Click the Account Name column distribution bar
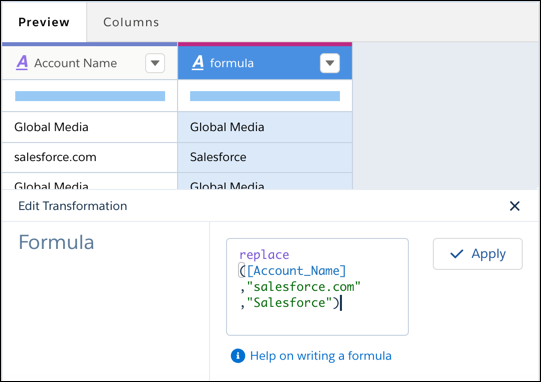The height and width of the screenshot is (382, 541). (x=90, y=96)
